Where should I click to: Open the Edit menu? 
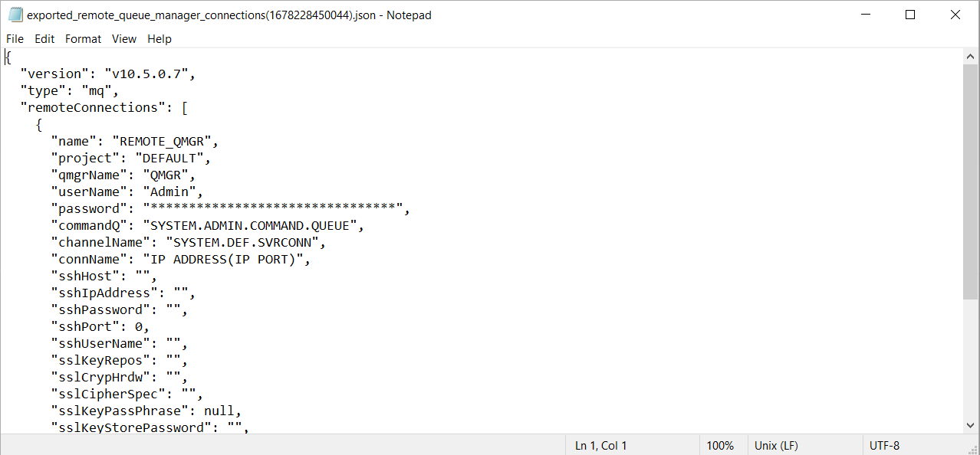click(x=44, y=38)
